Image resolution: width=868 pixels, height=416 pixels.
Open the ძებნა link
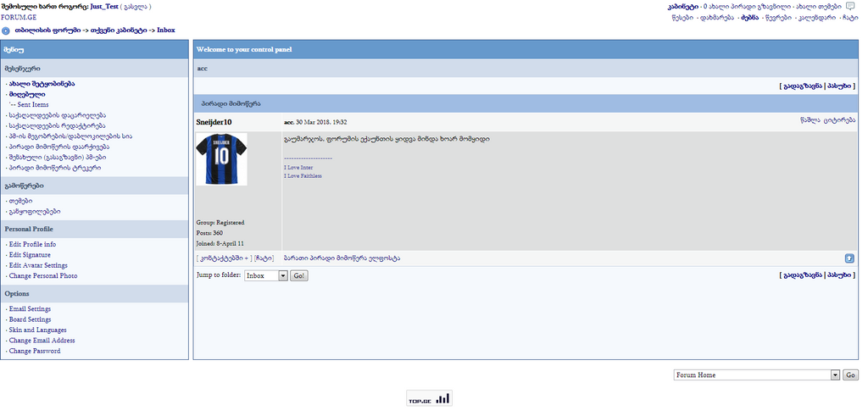(750, 18)
